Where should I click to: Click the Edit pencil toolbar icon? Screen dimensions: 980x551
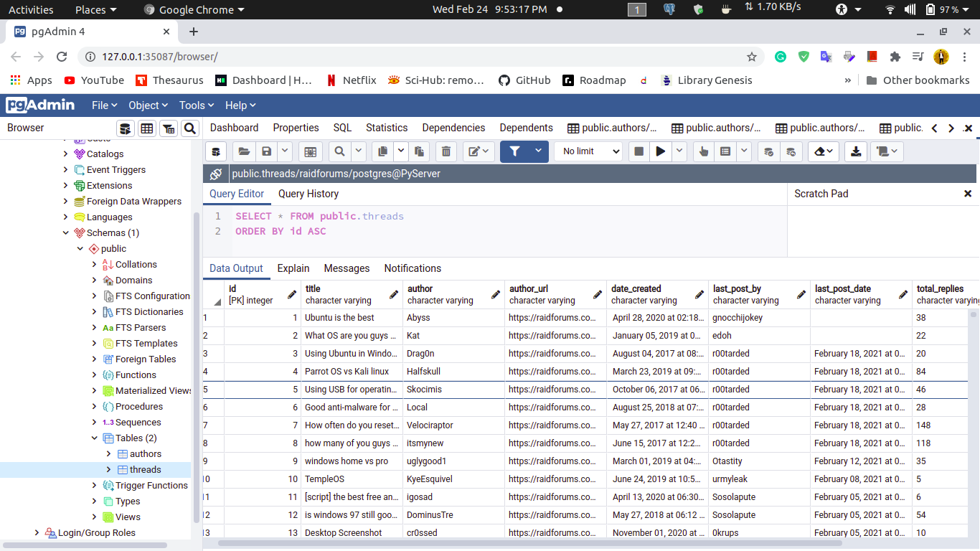click(x=479, y=151)
